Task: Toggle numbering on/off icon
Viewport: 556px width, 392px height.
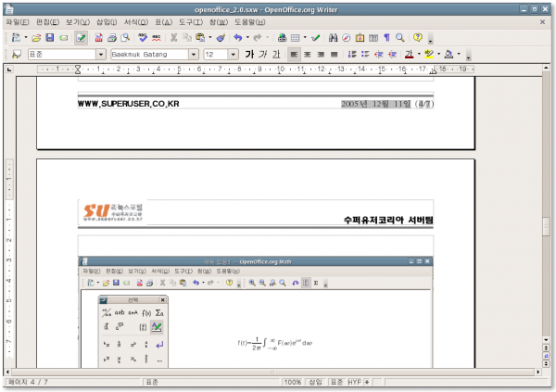Action: (352, 55)
